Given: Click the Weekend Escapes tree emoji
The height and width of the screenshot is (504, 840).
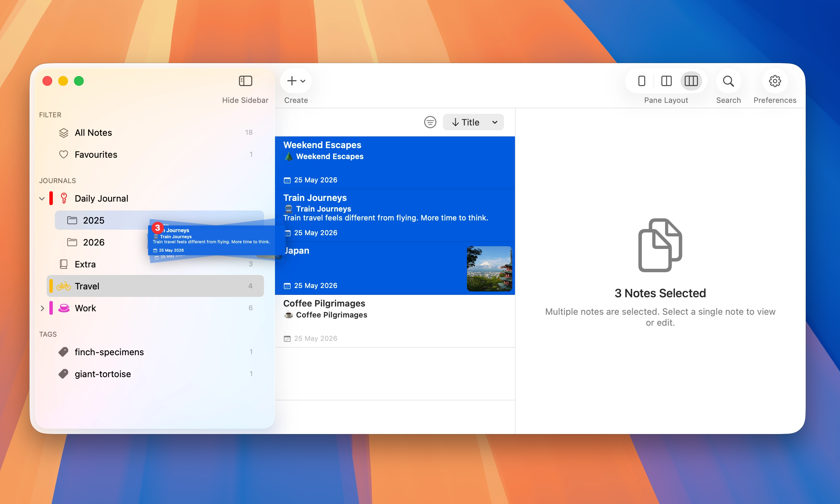Looking at the screenshot, I should click(289, 157).
